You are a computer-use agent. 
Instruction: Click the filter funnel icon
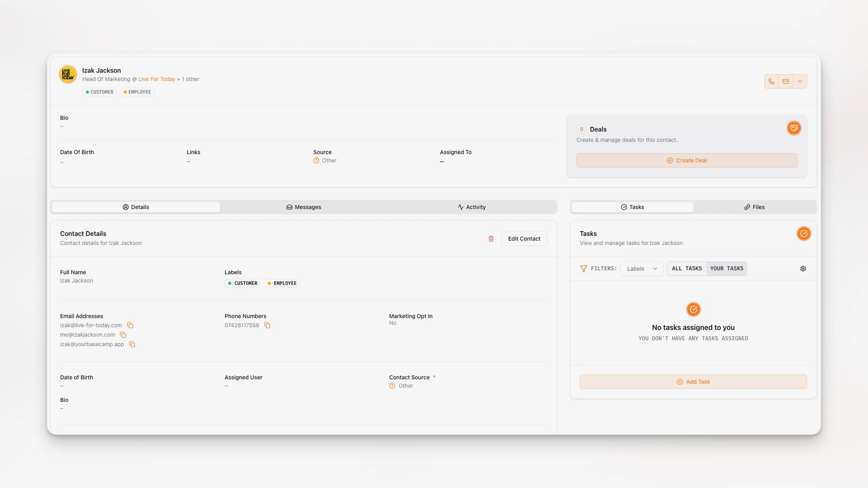pyautogui.click(x=583, y=269)
